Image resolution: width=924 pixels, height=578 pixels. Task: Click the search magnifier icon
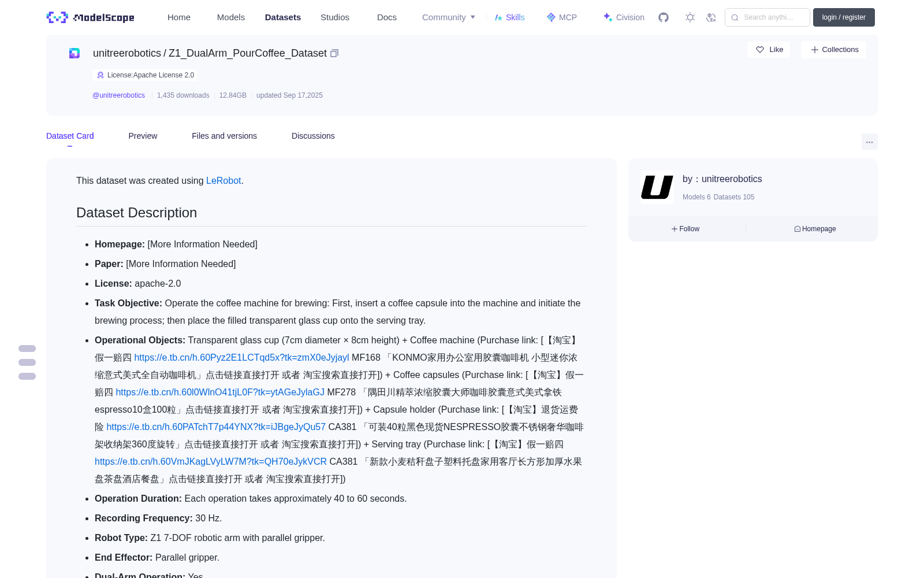pos(735,17)
